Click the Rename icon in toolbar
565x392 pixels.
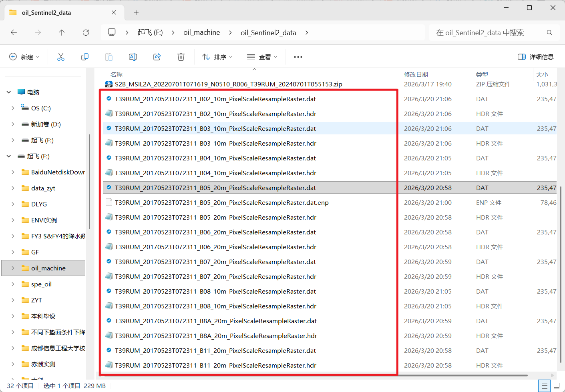click(133, 57)
